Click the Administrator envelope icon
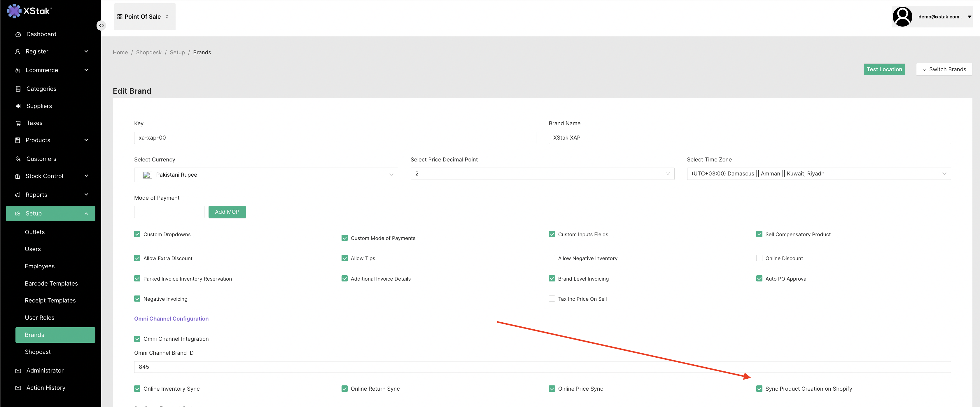Image resolution: width=980 pixels, height=407 pixels. (18, 371)
